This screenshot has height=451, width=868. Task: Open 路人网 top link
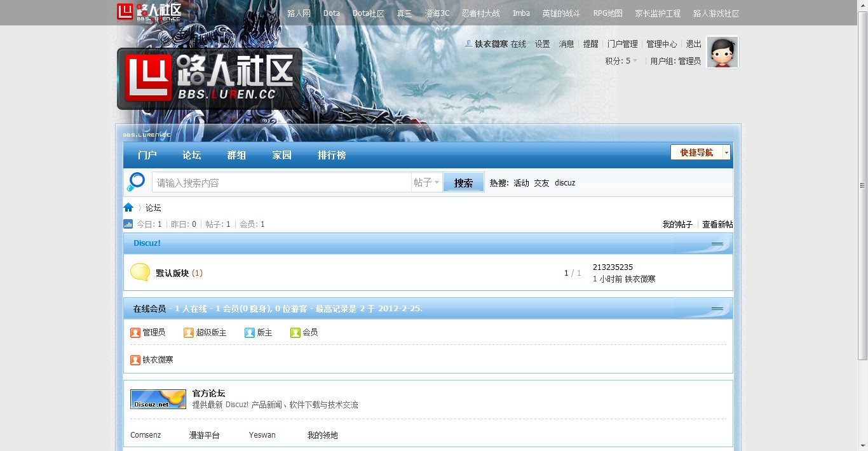(x=299, y=13)
